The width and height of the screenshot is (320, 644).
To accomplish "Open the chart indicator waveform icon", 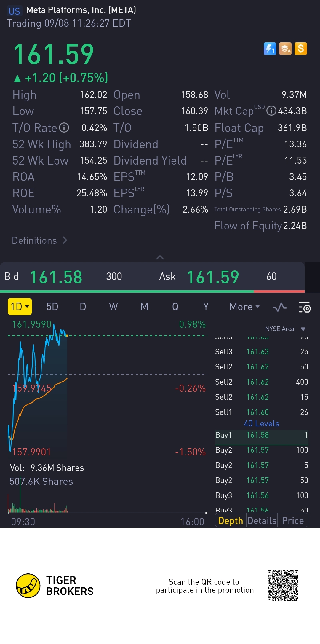I will coord(280,307).
